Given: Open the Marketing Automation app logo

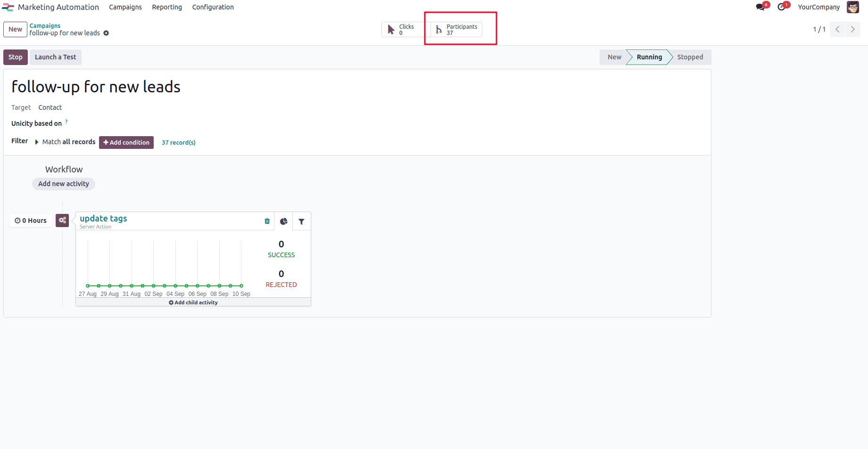Looking at the screenshot, I should tap(8, 7).
